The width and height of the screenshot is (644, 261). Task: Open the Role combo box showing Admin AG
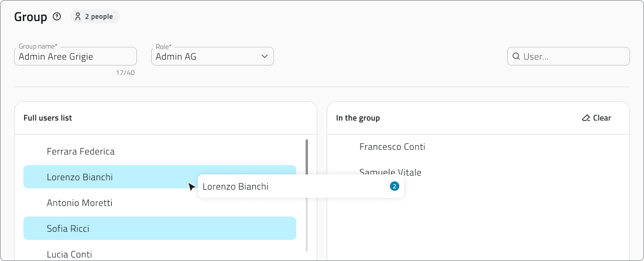[205, 57]
